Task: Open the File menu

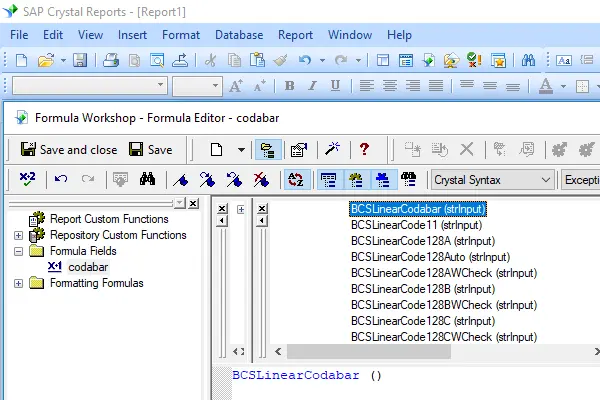Action: 19,35
